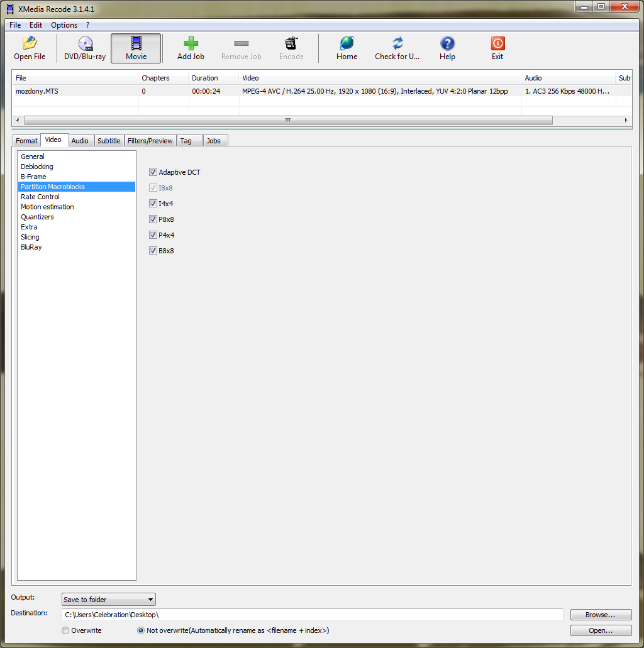Viewport: 644px width, 648px height.
Task: Click the XMedia Recode title bar icon
Action: coord(10,9)
